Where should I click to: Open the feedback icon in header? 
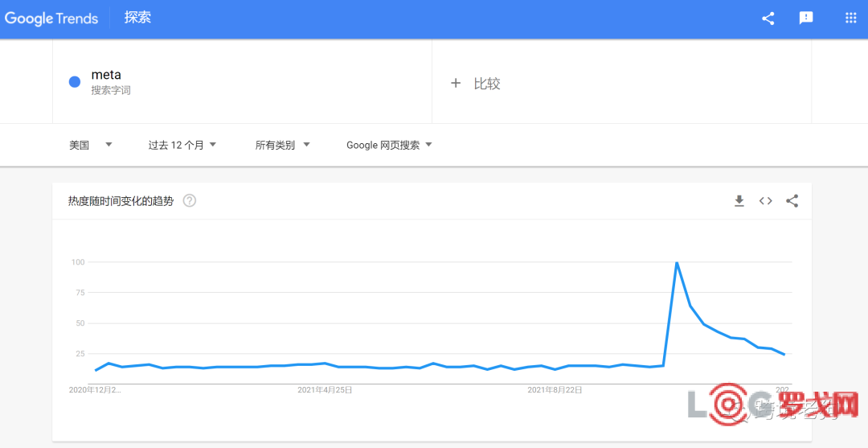(806, 18)
